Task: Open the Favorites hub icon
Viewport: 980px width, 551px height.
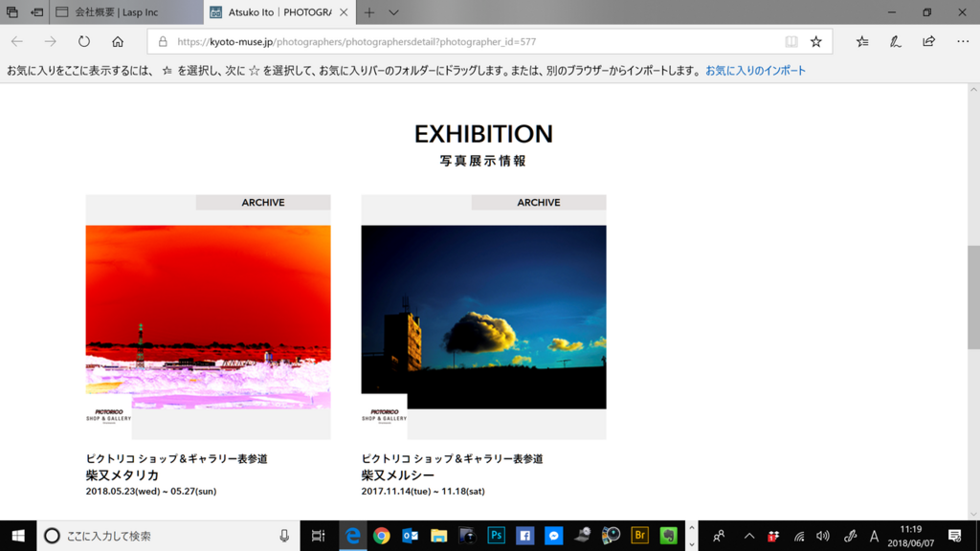Action: [862, 42]
